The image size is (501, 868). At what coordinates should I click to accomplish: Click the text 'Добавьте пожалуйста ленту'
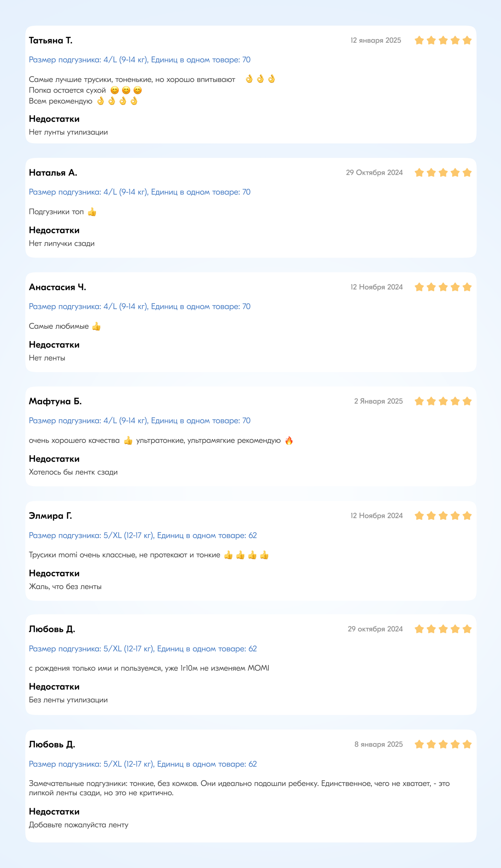[x=78, y=825]
